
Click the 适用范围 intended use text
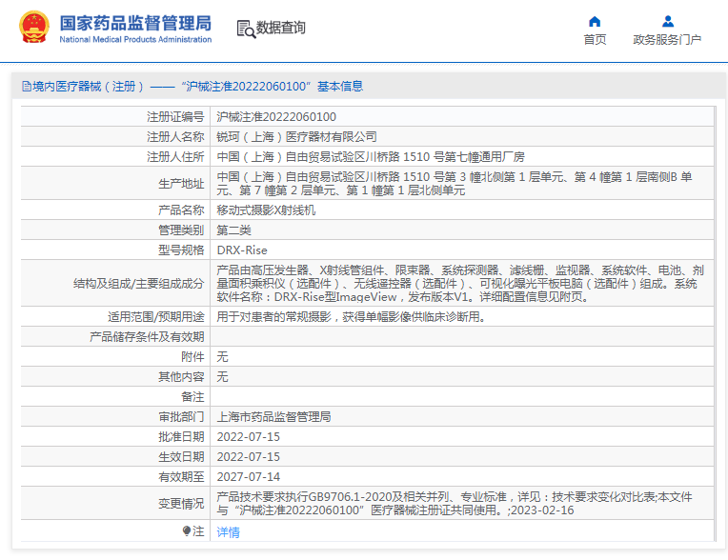[x=352, y=317]
